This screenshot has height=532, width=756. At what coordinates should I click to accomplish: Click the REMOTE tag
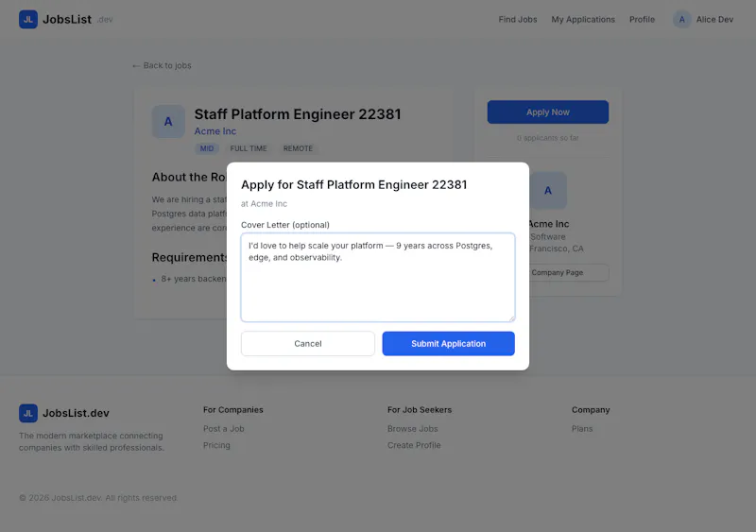(298, 148)
